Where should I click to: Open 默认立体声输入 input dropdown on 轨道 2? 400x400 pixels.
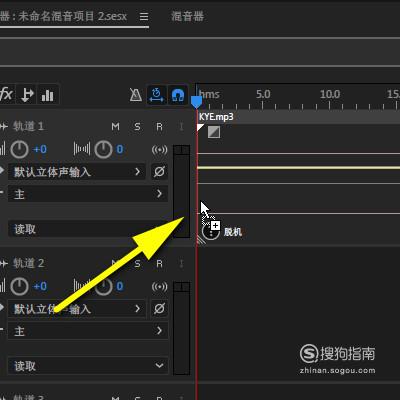[x=77, y=309]
